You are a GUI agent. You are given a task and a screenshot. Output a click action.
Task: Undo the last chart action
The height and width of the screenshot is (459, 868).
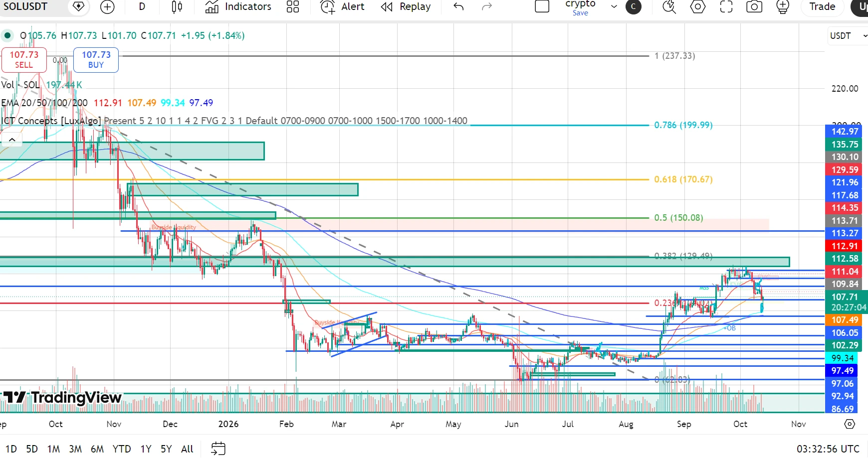(x=458, y=6)
